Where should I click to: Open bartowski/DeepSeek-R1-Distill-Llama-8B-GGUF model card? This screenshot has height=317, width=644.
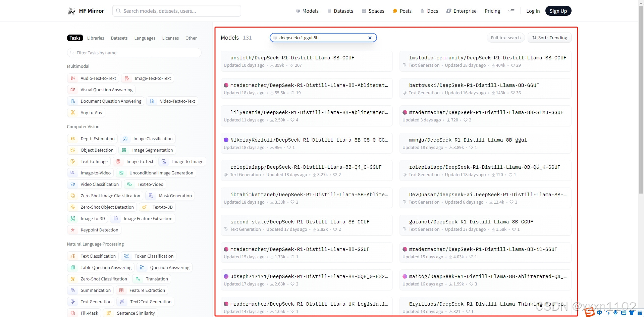[485, 89]
